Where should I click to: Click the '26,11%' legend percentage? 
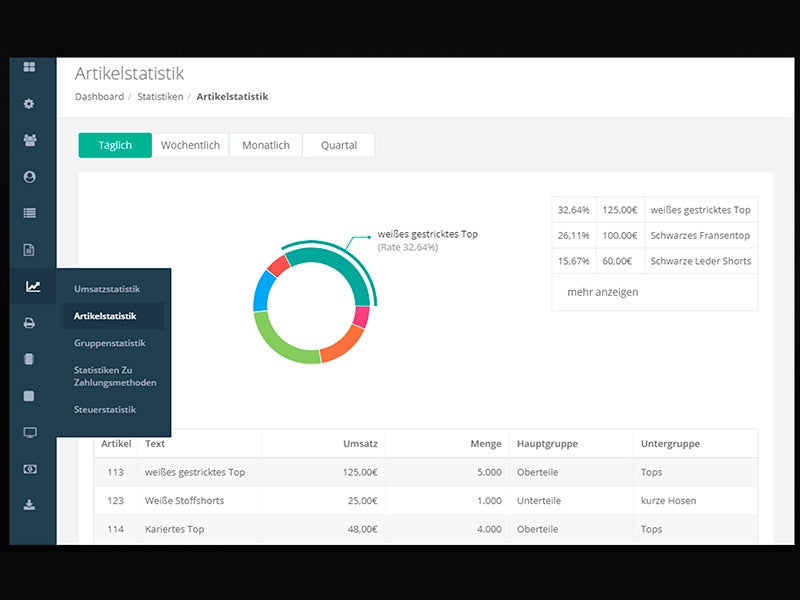(x=573, y=235)
